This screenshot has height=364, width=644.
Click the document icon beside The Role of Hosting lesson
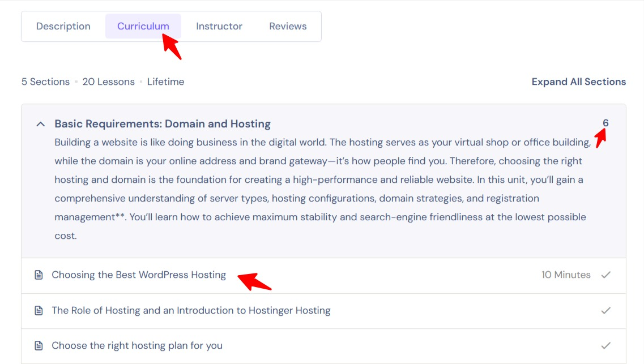click(39, 311)
